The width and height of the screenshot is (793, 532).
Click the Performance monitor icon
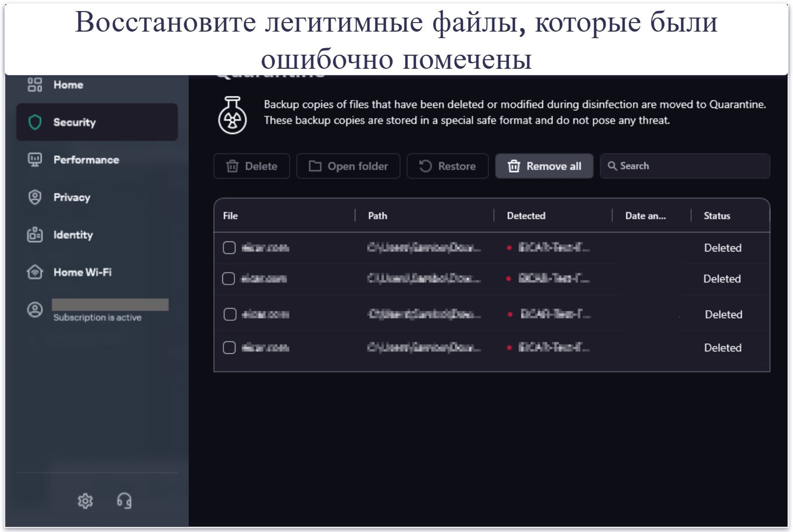pos(35,160)
